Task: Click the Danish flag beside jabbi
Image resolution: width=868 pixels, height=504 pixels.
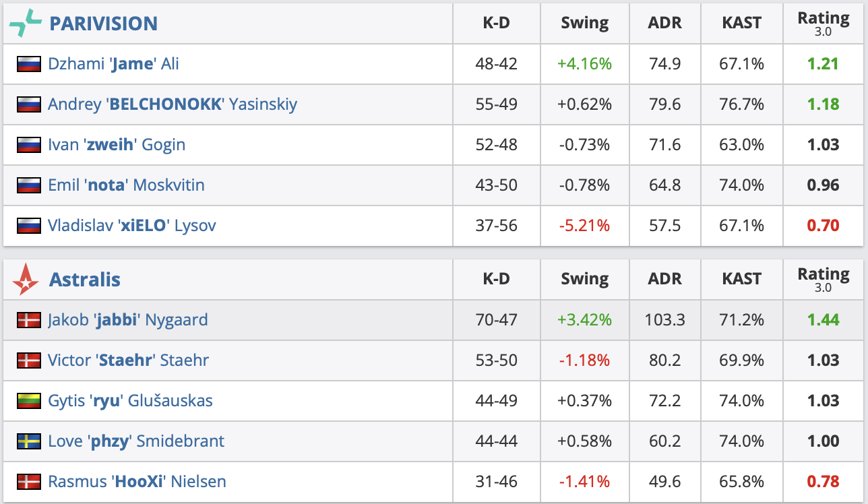Action: (x=29, y=320)
